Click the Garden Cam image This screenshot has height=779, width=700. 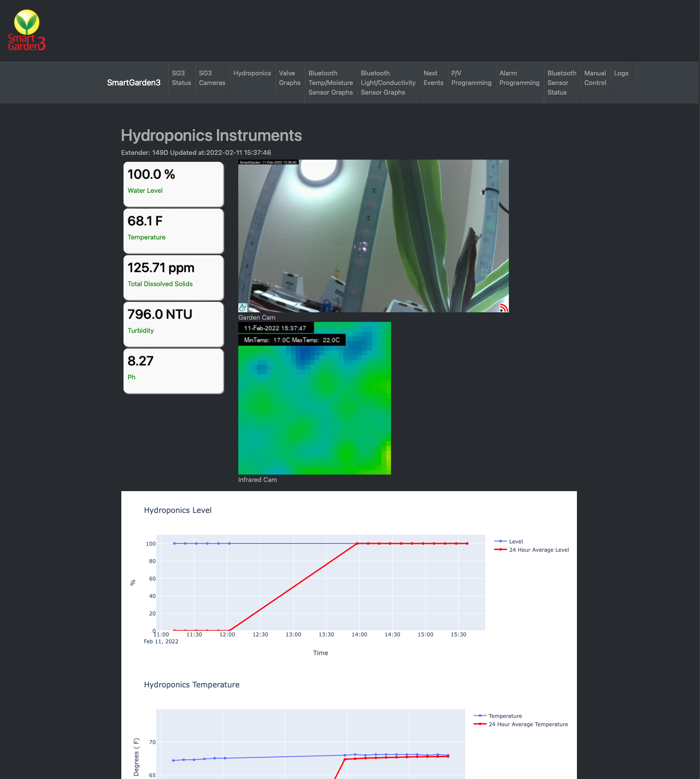(373, 236)
